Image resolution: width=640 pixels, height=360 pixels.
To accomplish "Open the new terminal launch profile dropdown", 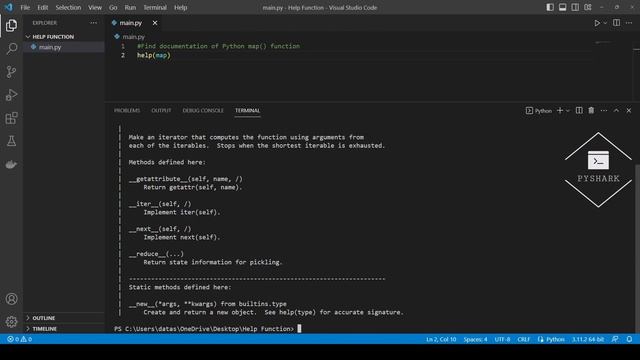I will (568, 111).
